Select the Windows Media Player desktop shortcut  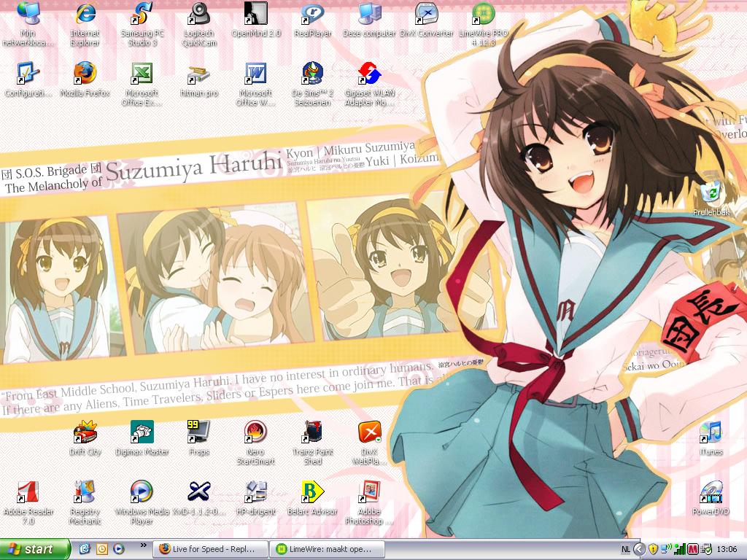(x=142, y=502)
